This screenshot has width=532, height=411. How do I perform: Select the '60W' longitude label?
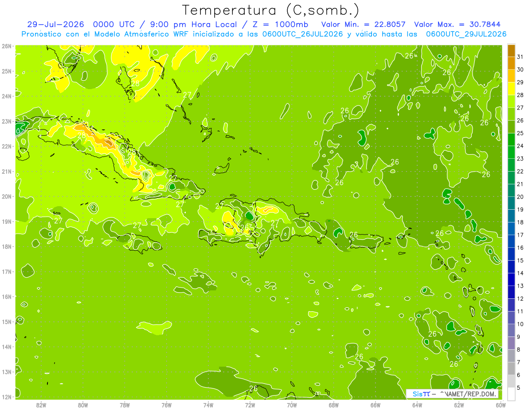point(501,405)
